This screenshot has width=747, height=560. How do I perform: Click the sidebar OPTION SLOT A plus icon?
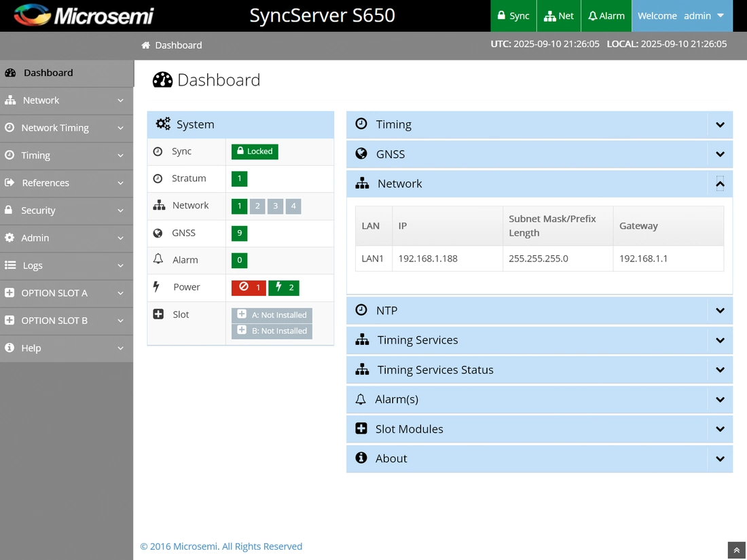10,293
